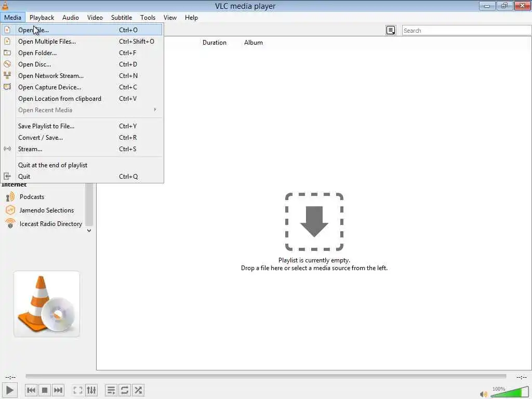Click the elapsed time label
532x399 pixels.
click(10, 377)
